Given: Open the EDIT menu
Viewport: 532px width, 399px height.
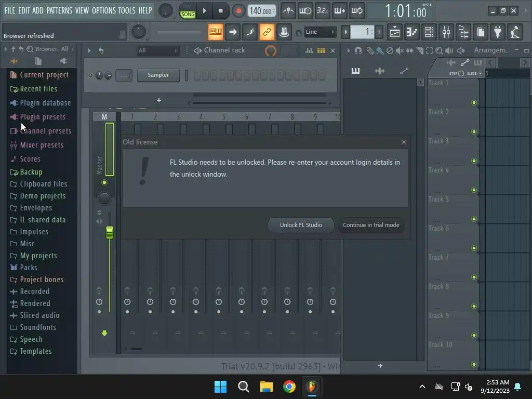Looking at the screenshot, I should 24,10.
